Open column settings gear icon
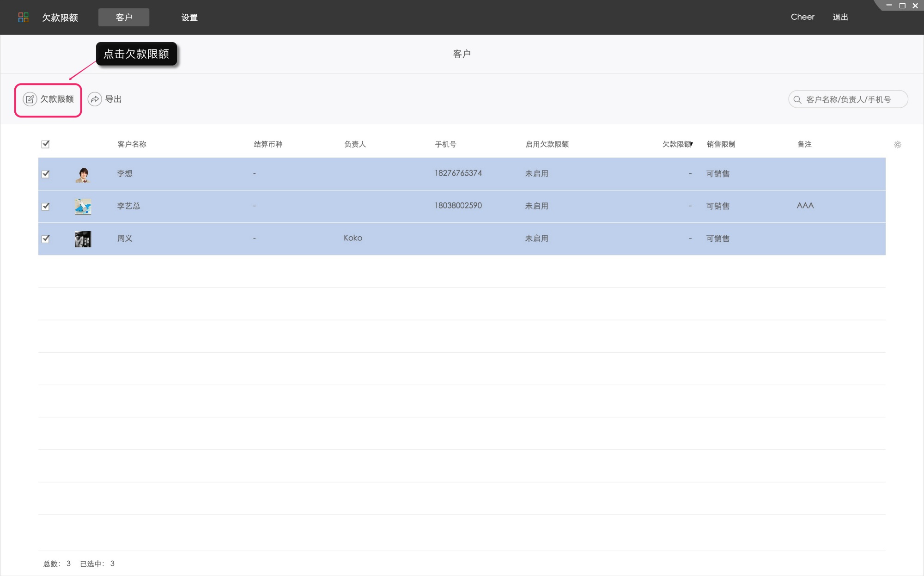 (x=897, y=145)
